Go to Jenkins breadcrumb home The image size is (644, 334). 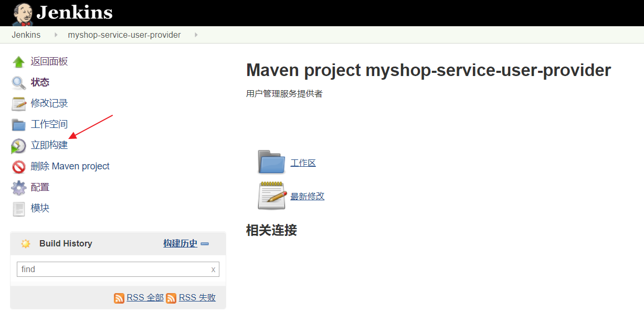click(26, 35)
